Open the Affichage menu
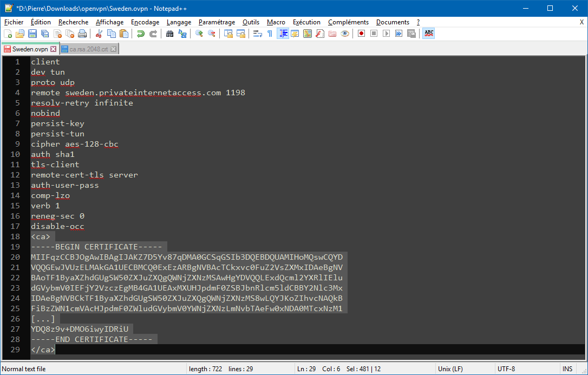 click(109, 22)
